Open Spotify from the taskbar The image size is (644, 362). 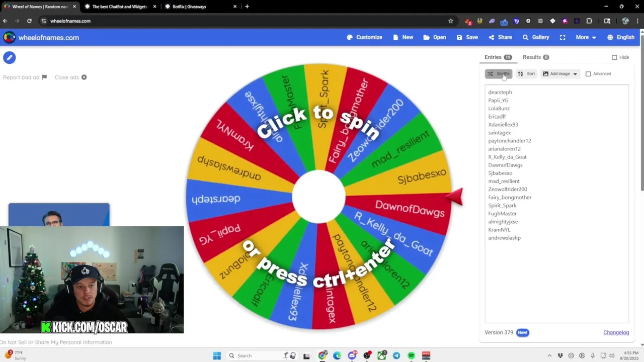(411, 355)
